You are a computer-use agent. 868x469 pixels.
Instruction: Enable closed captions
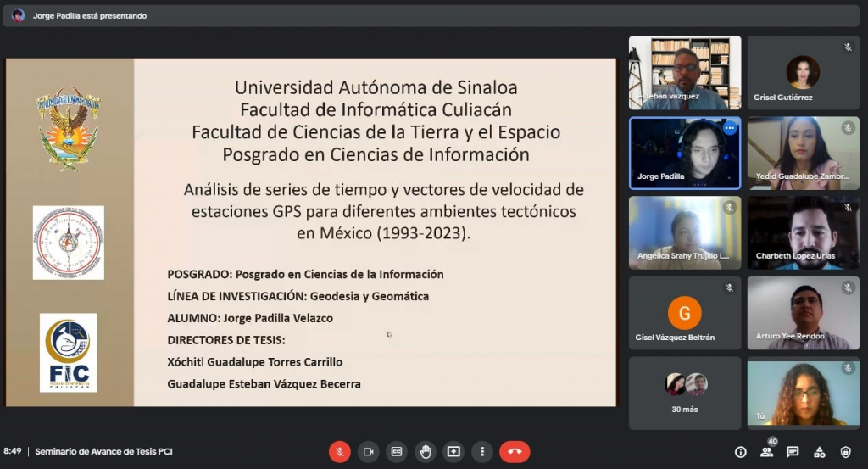(x=397, y=452)
